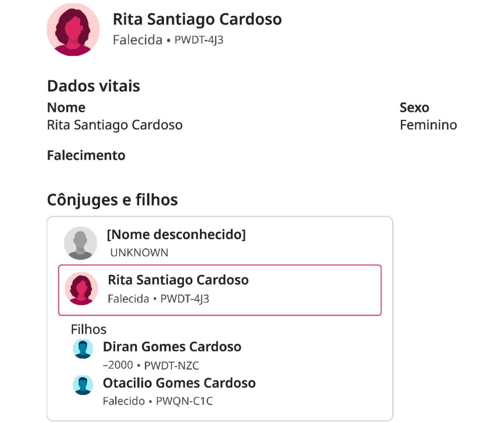Click the Filhos label in the family card
This screenshot has height=423, width=504.
(89, 329)
